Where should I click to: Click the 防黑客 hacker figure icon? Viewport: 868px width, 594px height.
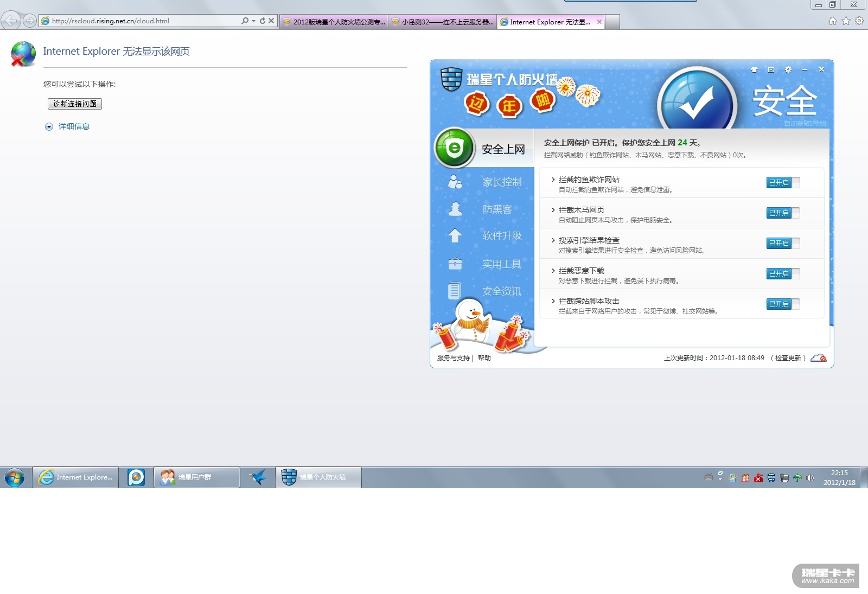tap(455, 209)
